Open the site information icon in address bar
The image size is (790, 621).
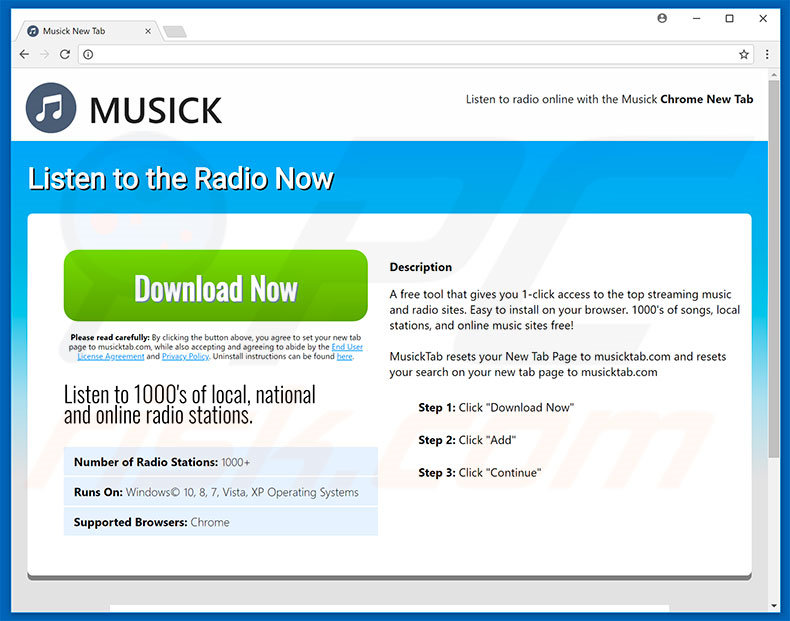point(88,54)
